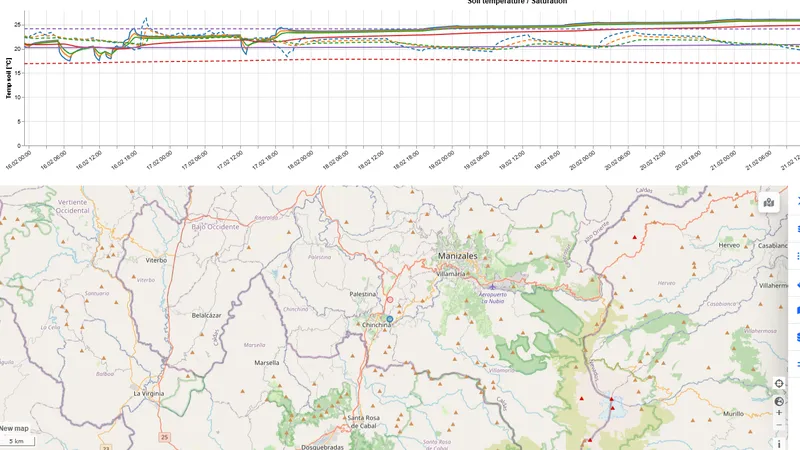Click the La Virginia town label
Image resolution: width=800 pixels, height=450 pixels.
(149, 394)
